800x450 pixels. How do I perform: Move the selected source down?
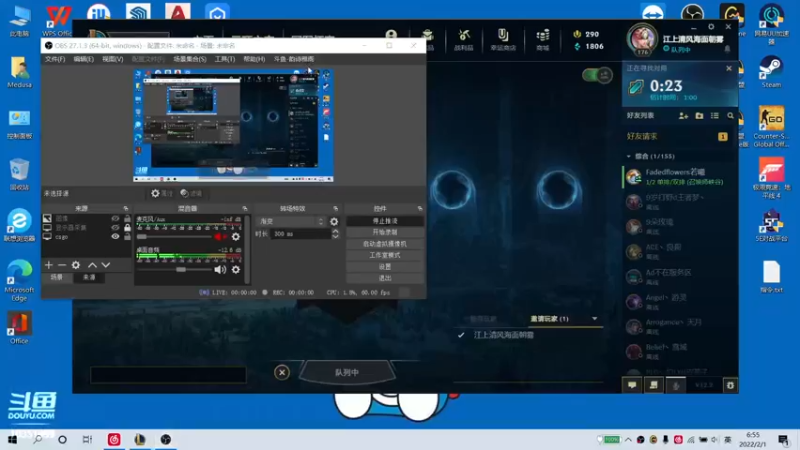click(106, 265)
